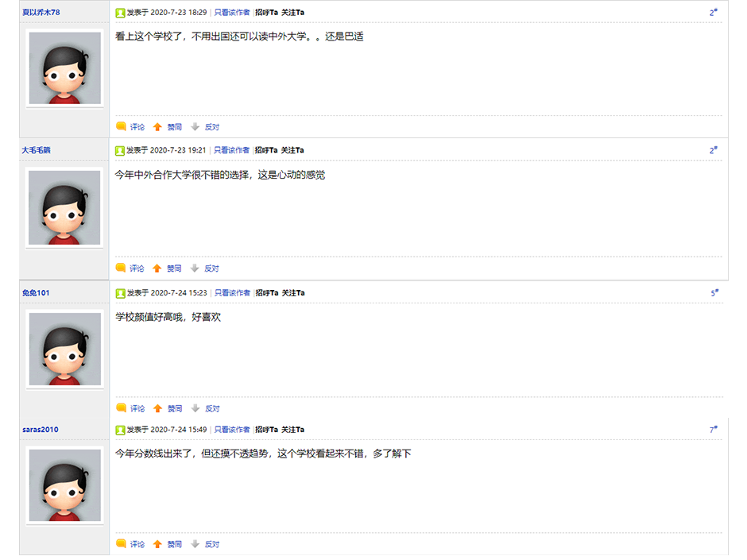The height and width of the screenshot is (560, 747).
Task: Click floor number 7 in saras2010's post
Action: 713,430
